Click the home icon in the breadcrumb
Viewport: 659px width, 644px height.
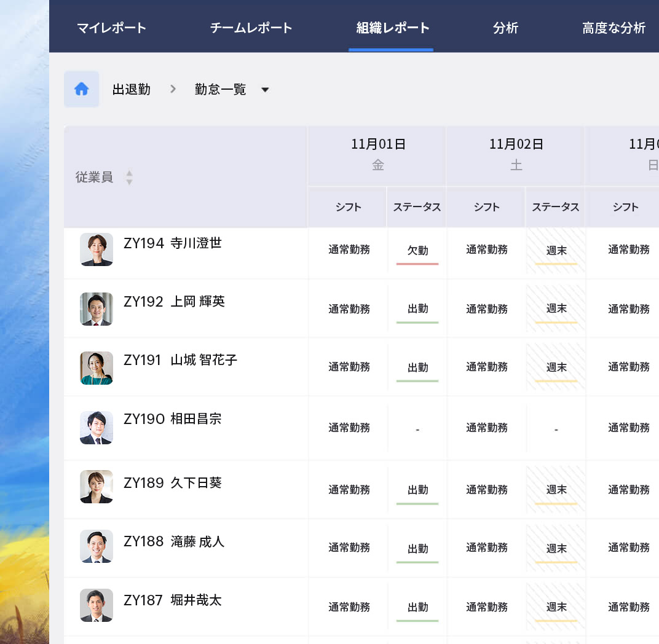click(x=81, y=89)
